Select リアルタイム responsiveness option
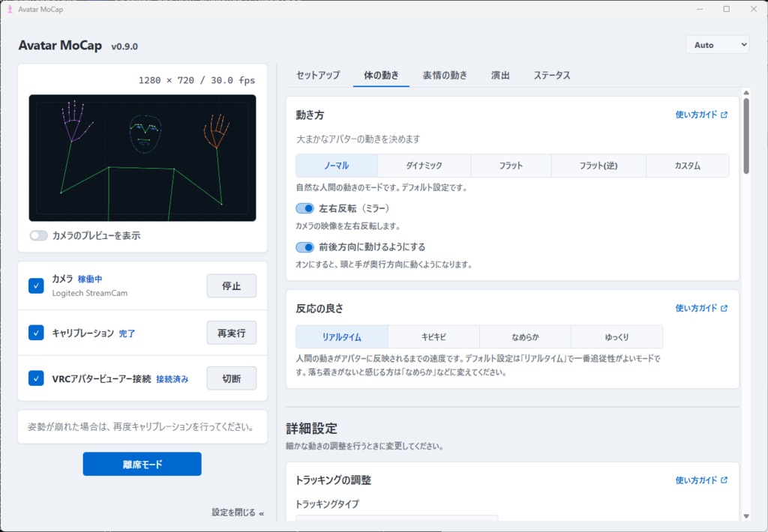The width and height of the screenshot is (768, 532). pyautogui.click(x=342, y=336)
